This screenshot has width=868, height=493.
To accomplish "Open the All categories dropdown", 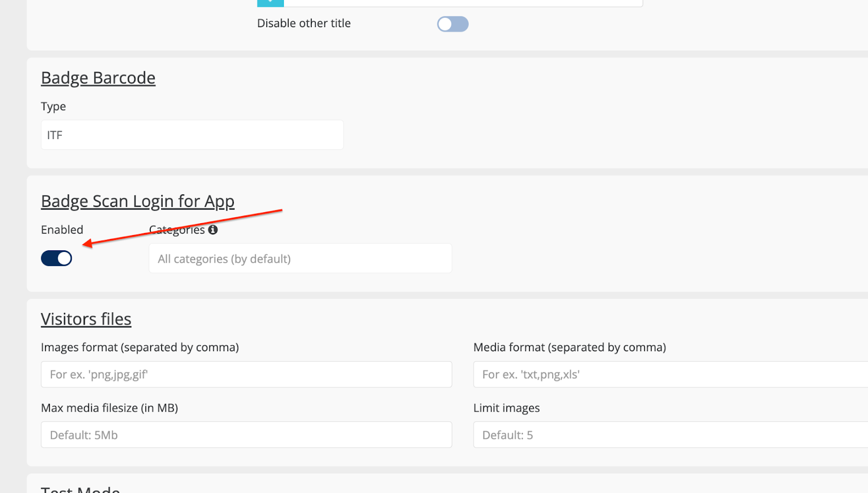I will tap(300, 259).
